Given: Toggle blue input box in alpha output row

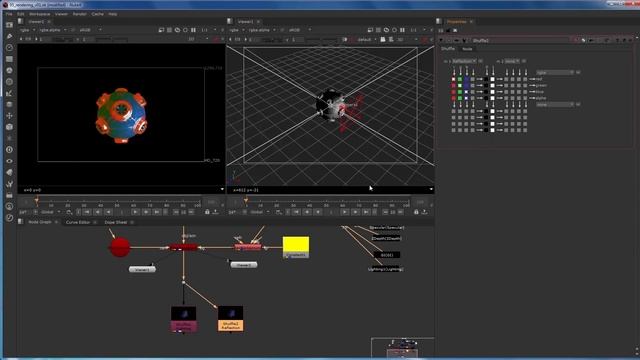Looking at the screenshot, I should click(x=467, y=98).
